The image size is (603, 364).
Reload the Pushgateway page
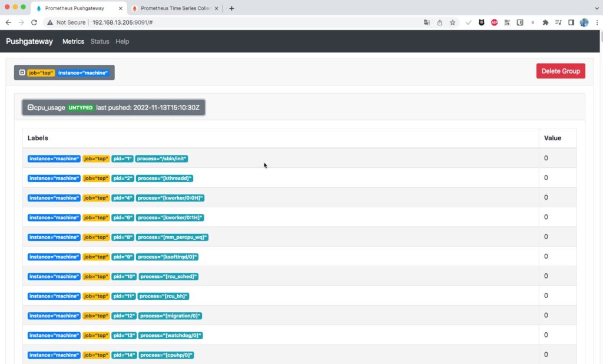point(34,22)
